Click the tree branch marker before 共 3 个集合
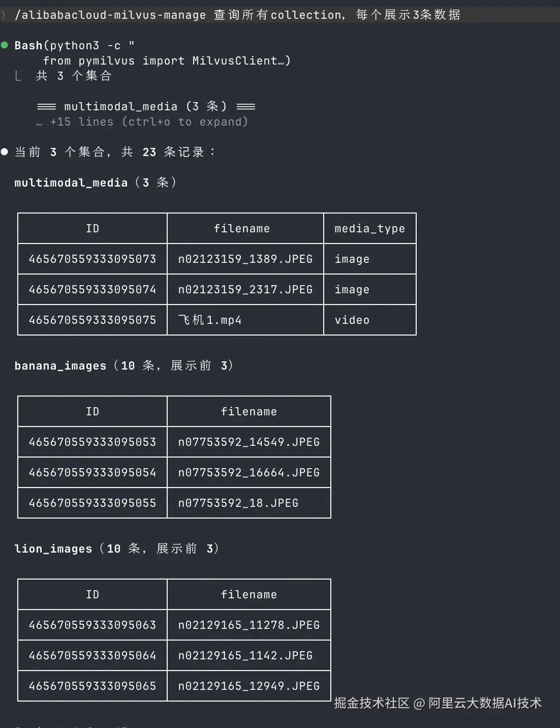This screenshot has height=728, width=560. 18,76
